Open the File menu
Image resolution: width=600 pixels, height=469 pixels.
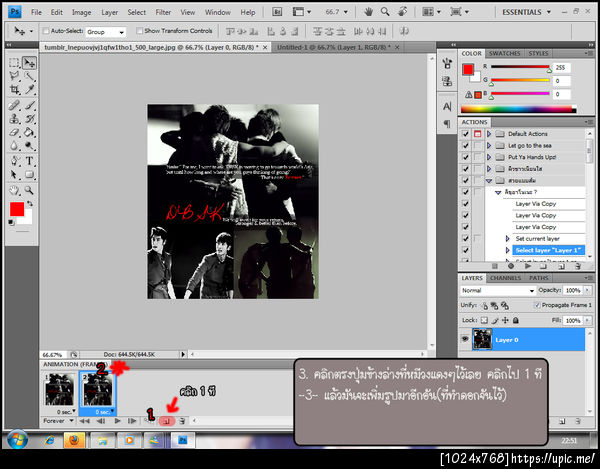36,12
